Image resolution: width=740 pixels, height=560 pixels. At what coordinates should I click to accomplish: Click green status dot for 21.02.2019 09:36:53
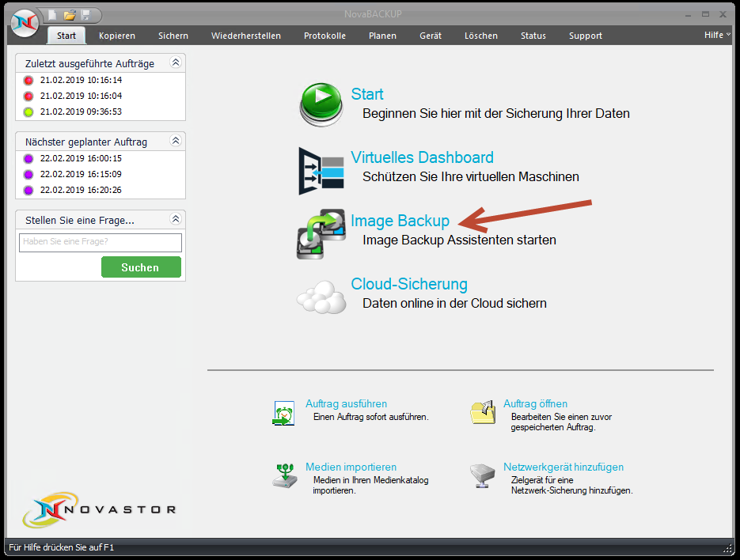tap(28, 112)
